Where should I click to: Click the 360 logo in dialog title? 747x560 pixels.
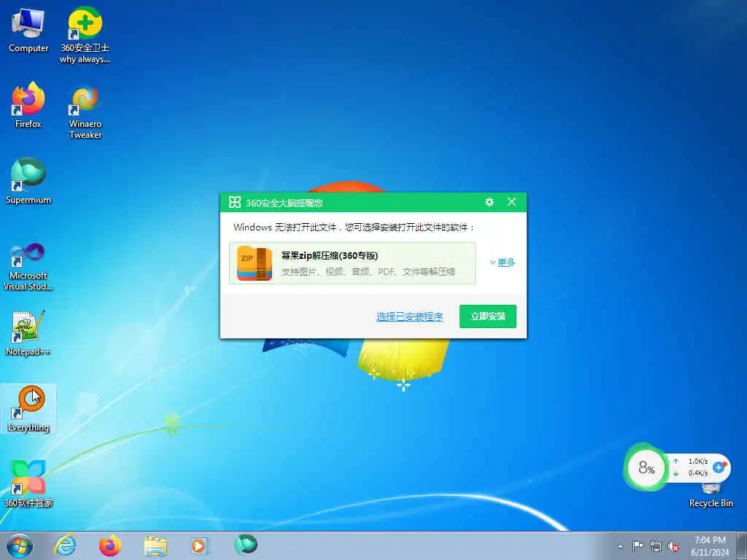[x=235, y=203]
